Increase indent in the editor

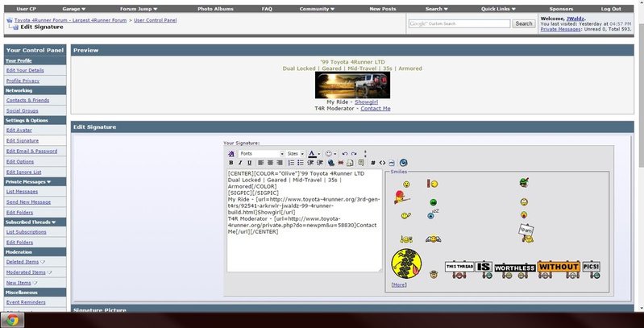click(320, 163)
